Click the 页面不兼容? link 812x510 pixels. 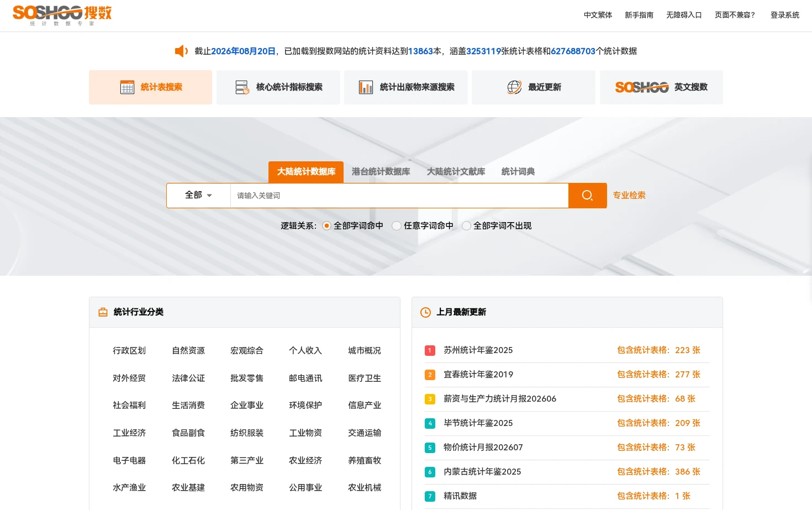(735, 15)
